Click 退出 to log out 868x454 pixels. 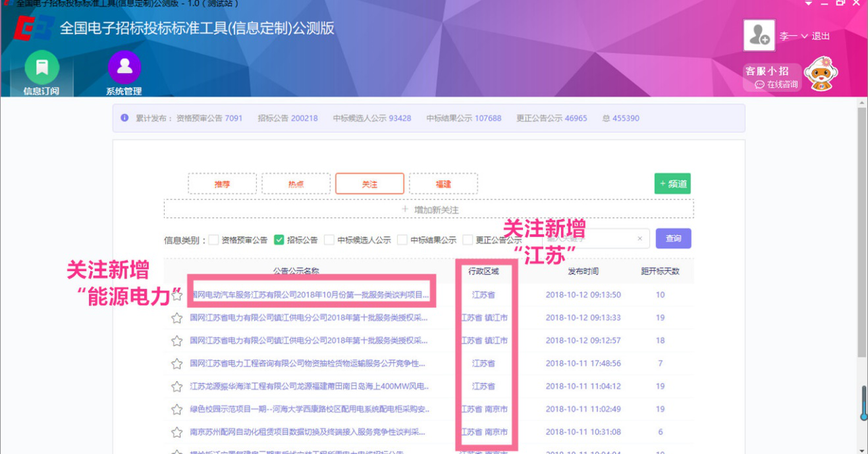tap(821, 36)
